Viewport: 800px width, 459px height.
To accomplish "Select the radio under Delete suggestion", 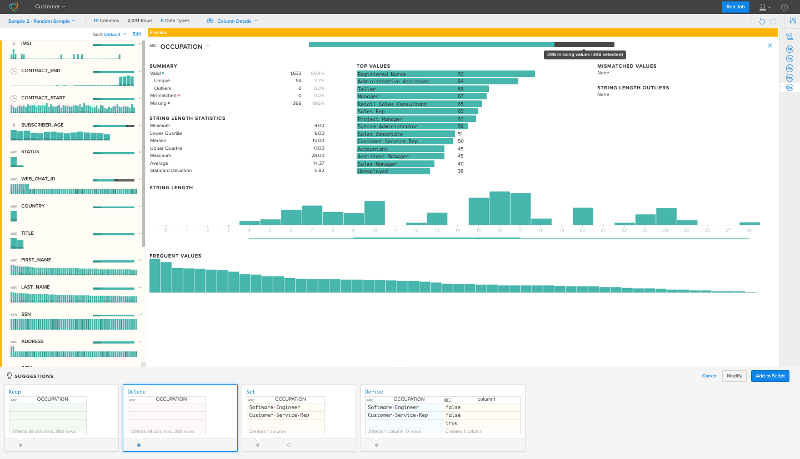I will (138, 444).
